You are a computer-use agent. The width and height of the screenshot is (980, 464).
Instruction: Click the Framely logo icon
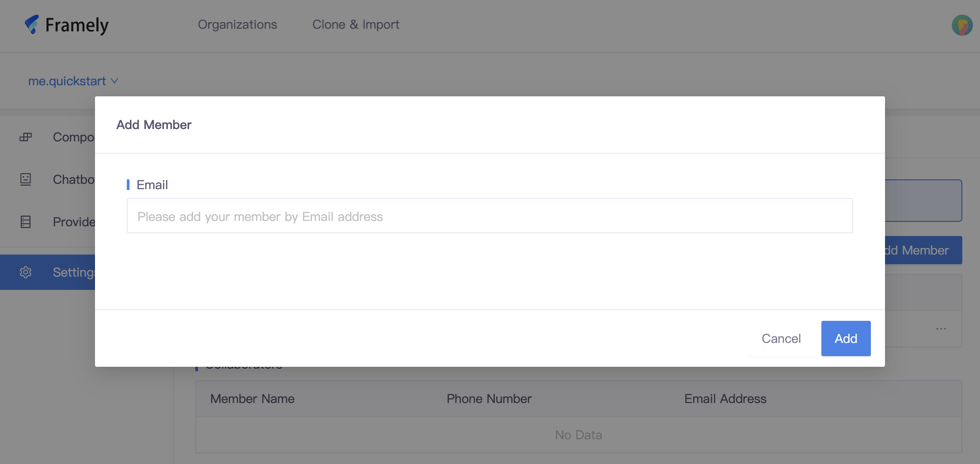32,24
